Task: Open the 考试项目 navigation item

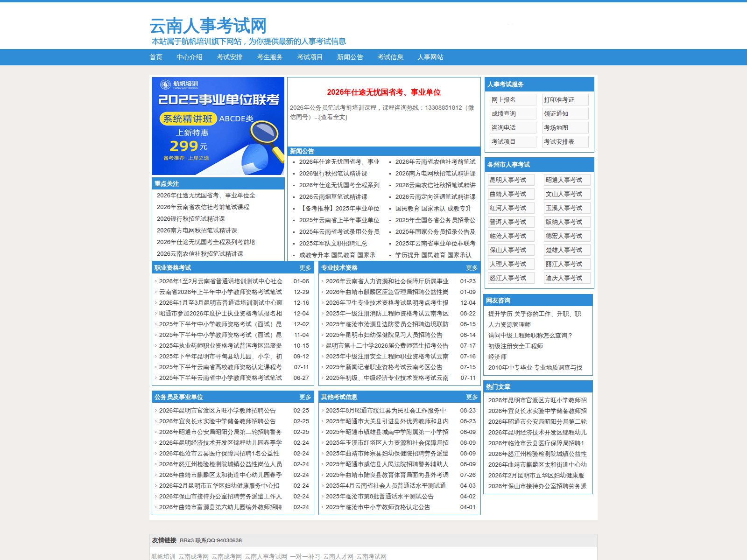Action: (310, 57)
